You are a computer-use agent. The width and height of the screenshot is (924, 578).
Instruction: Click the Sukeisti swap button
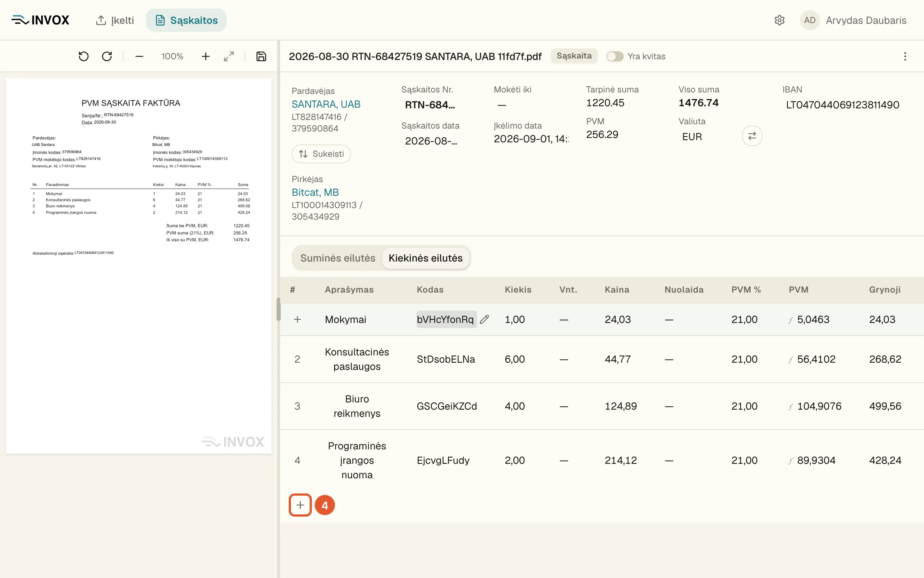coord(321,154)
